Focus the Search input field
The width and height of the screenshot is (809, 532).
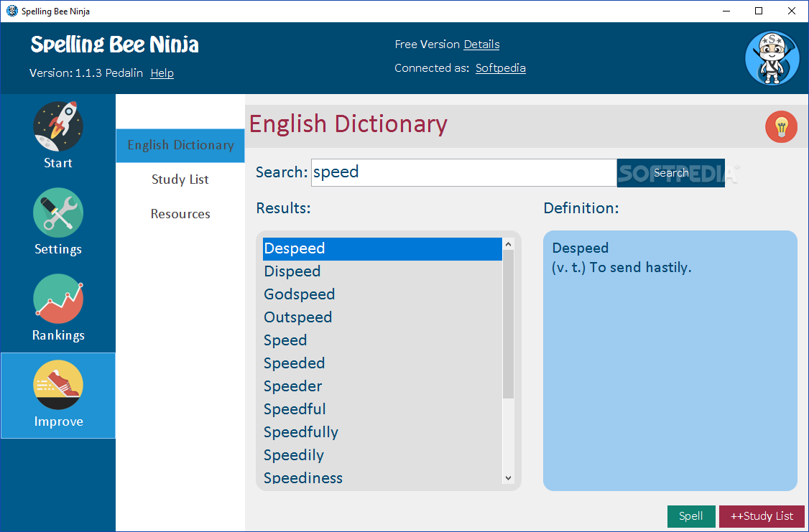[x=464, y=172]
